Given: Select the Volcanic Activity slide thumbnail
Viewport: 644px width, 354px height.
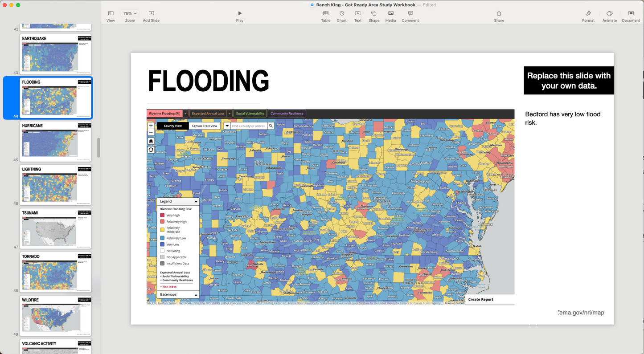Looking at the screenshot, I should click(56, 347).
